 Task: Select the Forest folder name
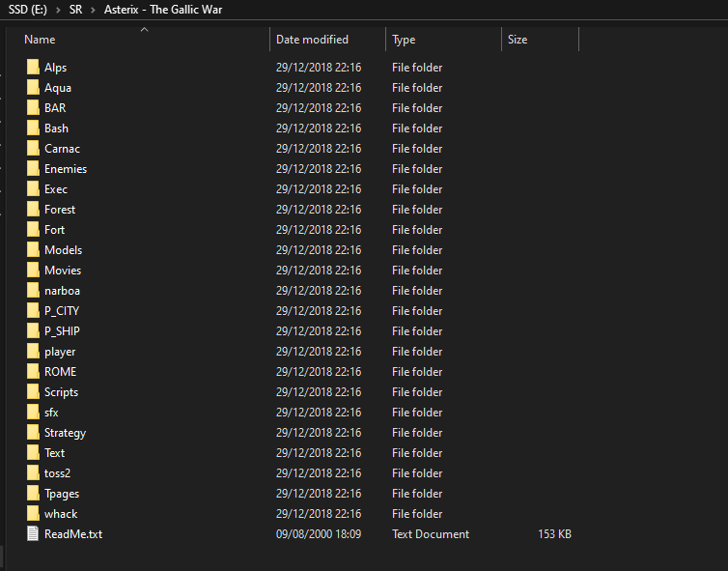pyautogui.click(x=60, y=210)
